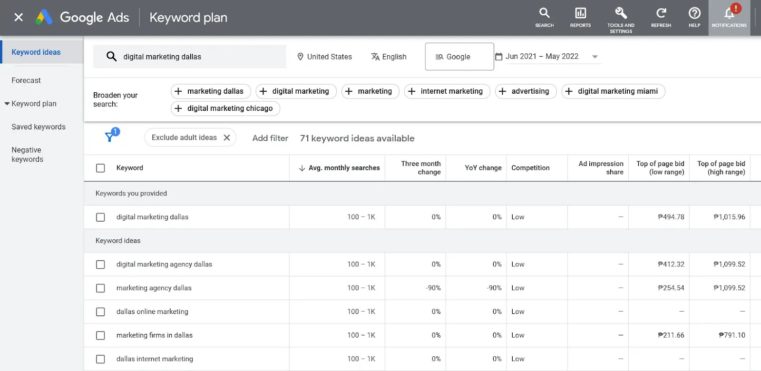Image resolution: width=761 pixels, height=371 pixels.
Task: Add 'digital marketing' suggestion chip
Action: [296, 91]
